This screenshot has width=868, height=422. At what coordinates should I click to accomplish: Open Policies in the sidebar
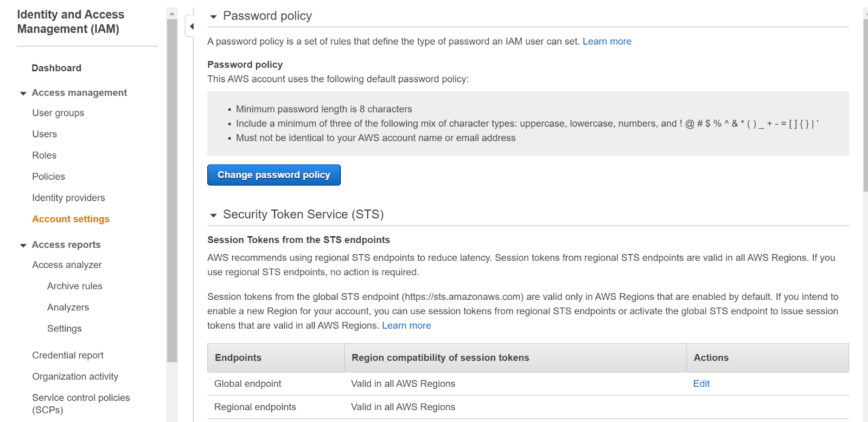(48, 177)
